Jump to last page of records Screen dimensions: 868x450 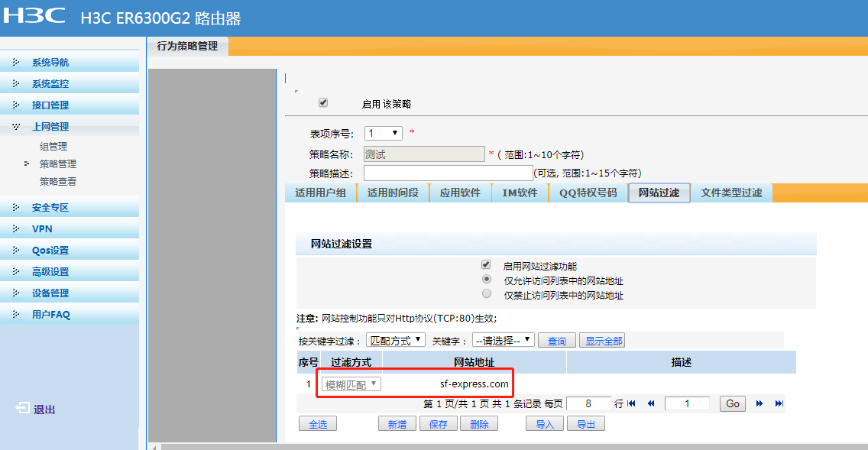click(x=779, y=403)
